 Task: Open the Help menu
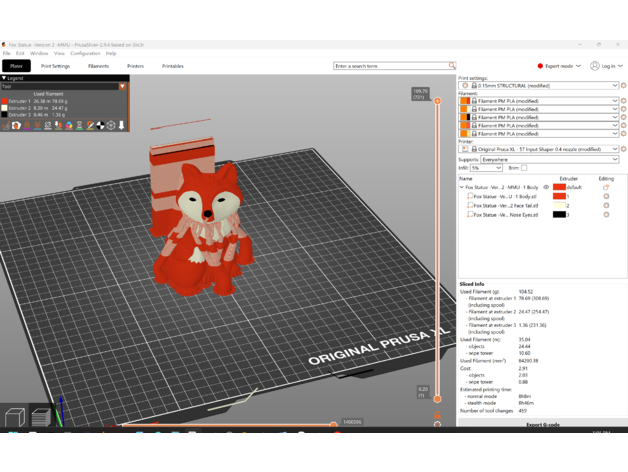click(x=111, y=53)
